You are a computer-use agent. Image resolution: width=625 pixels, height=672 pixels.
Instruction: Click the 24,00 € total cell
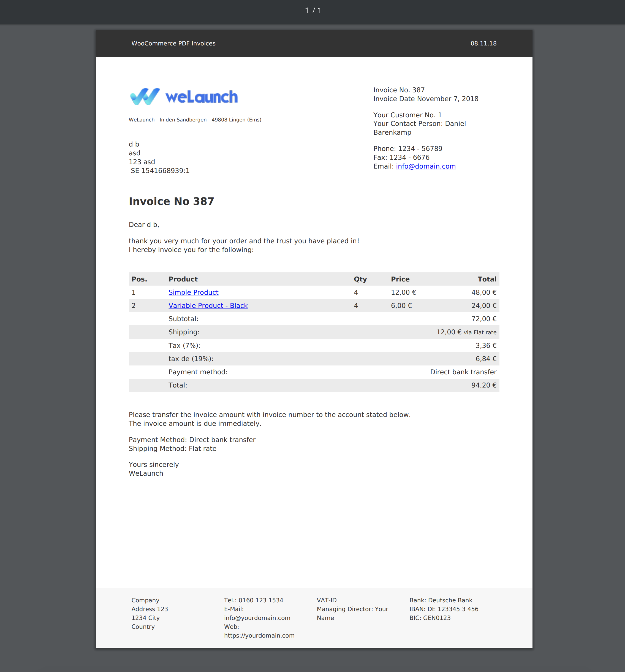tap(484, 306)
